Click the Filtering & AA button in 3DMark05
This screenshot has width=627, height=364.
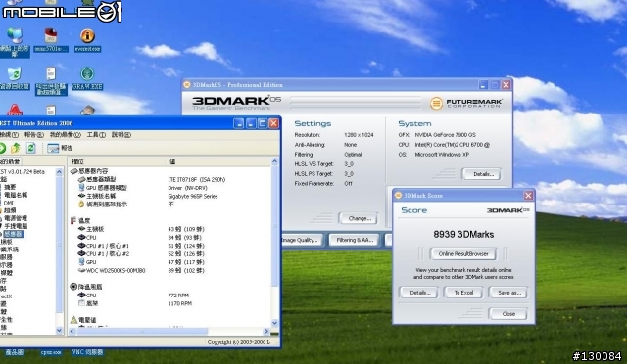(355, 240)
